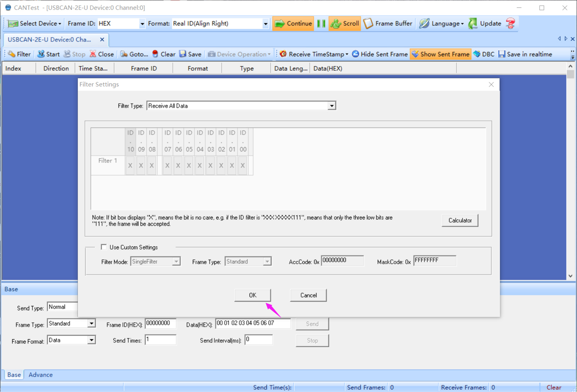Switch to the Advance tab
577x392 pixels.
click(40, 375)
